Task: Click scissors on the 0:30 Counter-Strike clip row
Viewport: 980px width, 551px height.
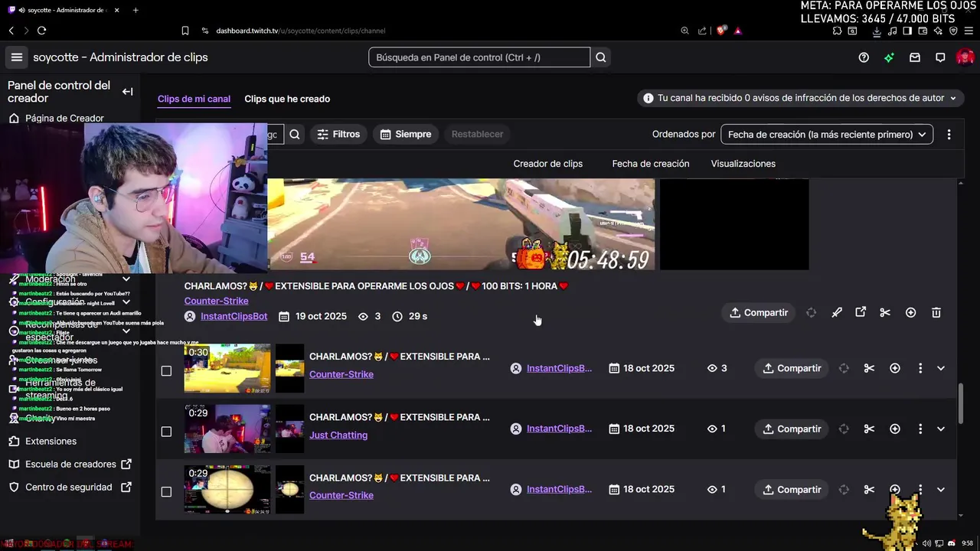Action: click(869, 368)
